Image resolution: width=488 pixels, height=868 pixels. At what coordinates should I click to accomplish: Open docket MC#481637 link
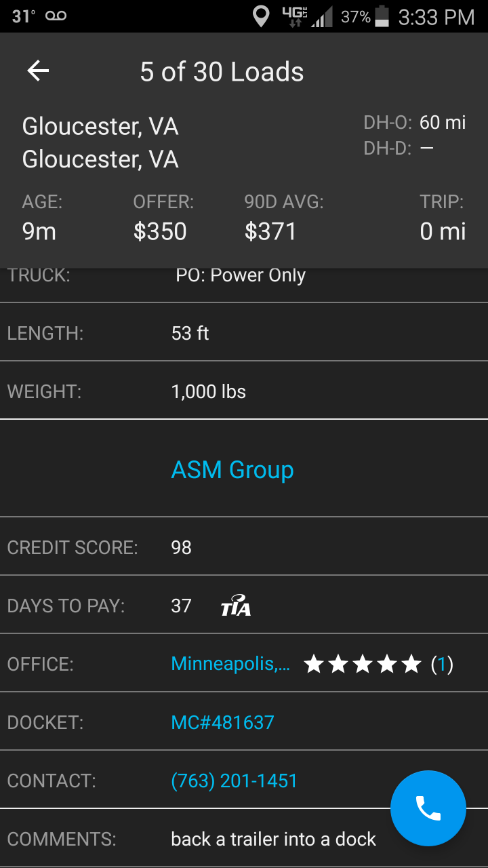tap(222, 722)
